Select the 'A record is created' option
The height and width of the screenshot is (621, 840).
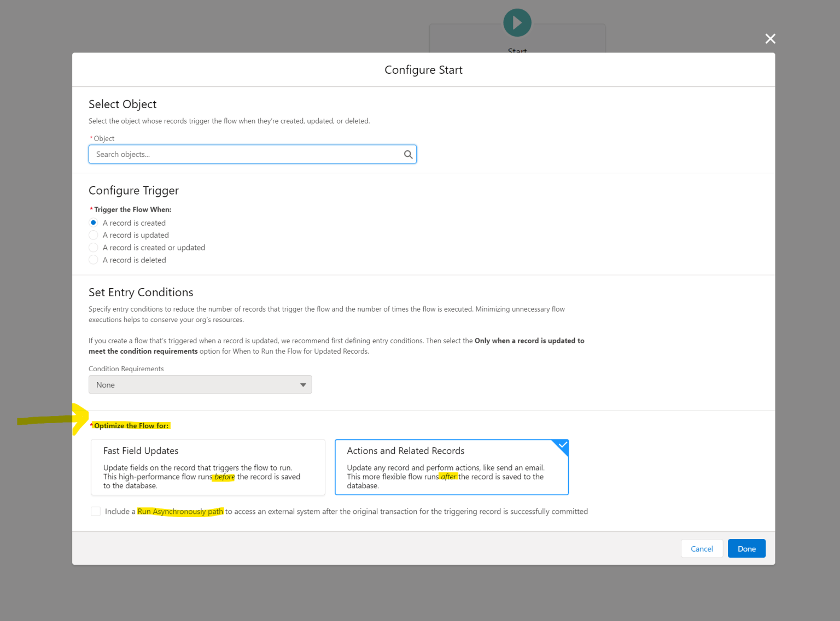[94, 222]
